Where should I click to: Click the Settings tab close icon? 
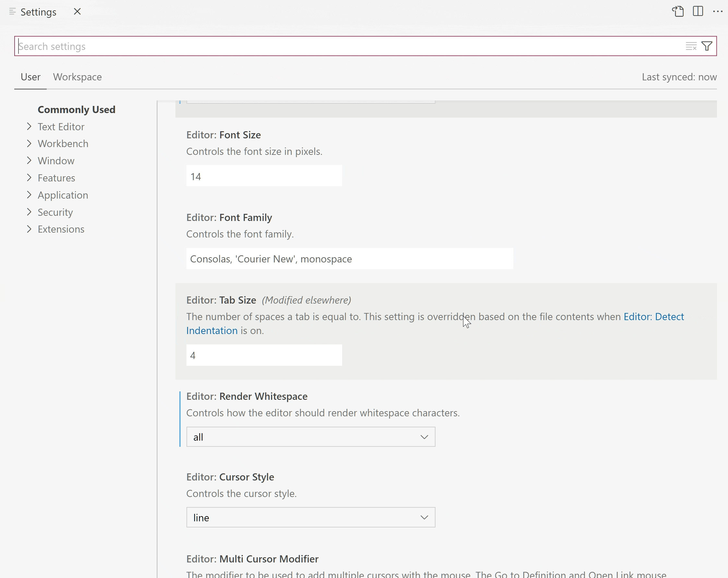click(x=77, y=11)
